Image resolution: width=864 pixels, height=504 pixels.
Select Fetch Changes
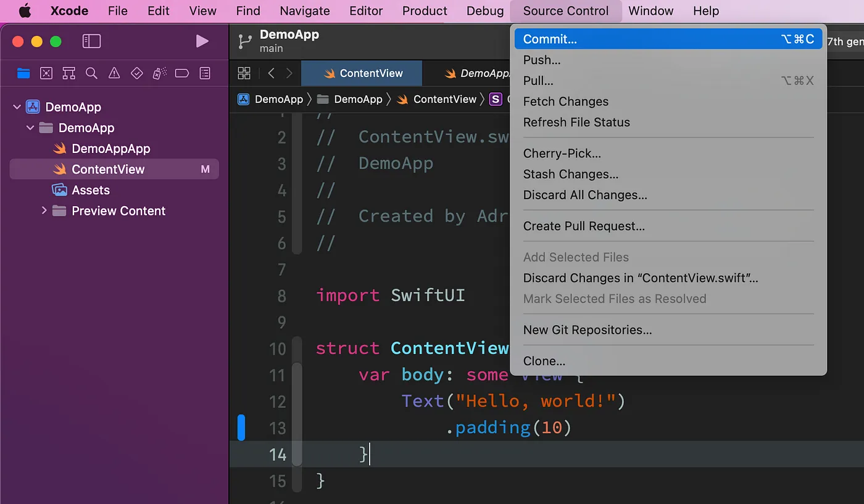[668, 102]
